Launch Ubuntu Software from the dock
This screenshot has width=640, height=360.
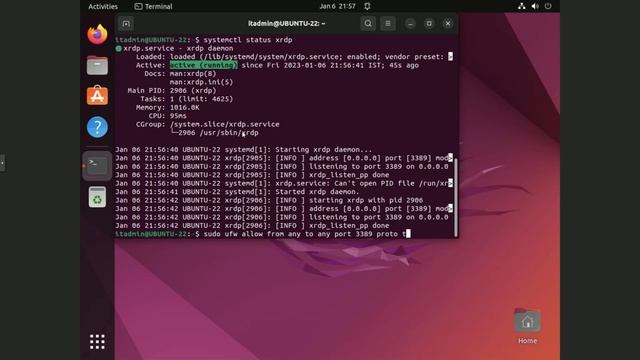[97, 96]
